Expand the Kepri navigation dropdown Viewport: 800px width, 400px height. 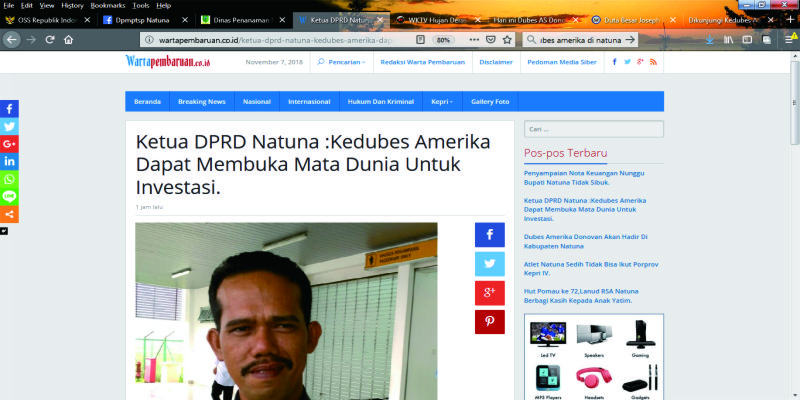[x=442, y=102]
